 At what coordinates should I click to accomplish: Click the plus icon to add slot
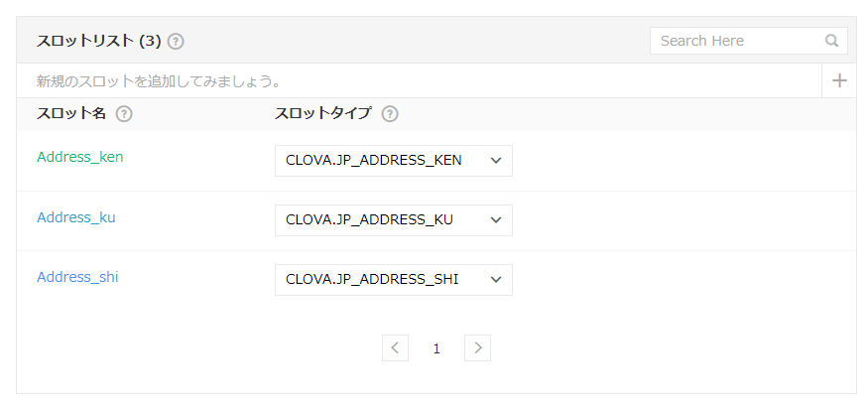[x=839, y=80]
